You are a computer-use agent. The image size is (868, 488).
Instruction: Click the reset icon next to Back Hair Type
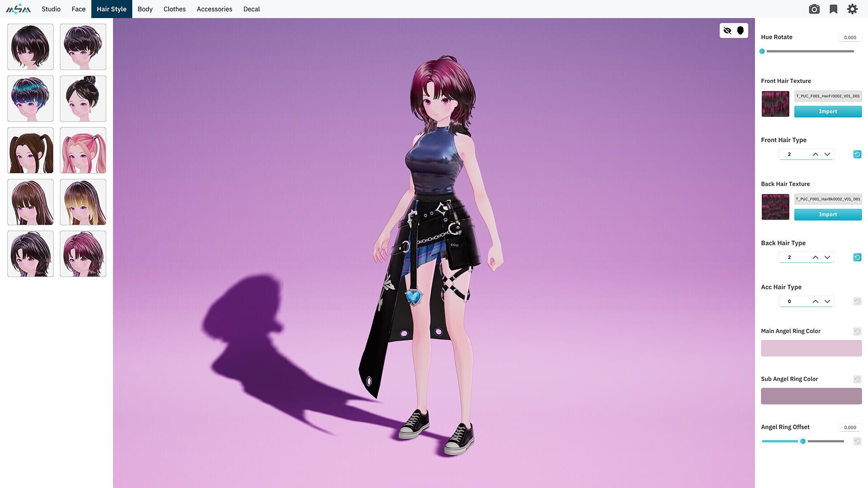click(x=857, y=257)
